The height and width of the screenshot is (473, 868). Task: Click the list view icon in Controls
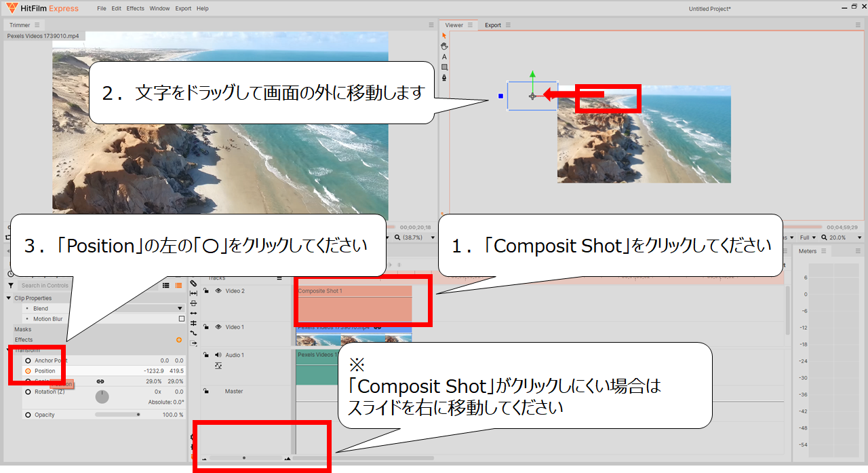tap(166, 286)
